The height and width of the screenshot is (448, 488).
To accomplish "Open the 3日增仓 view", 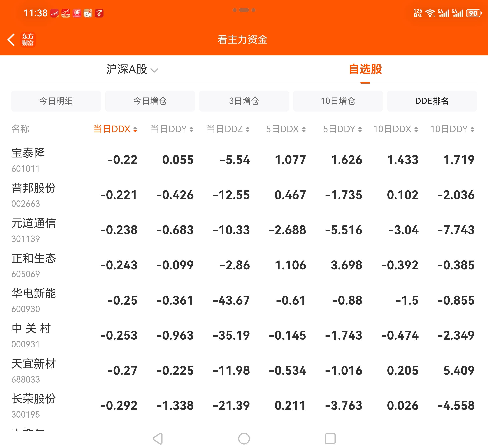I will click(x=244, y=101).
